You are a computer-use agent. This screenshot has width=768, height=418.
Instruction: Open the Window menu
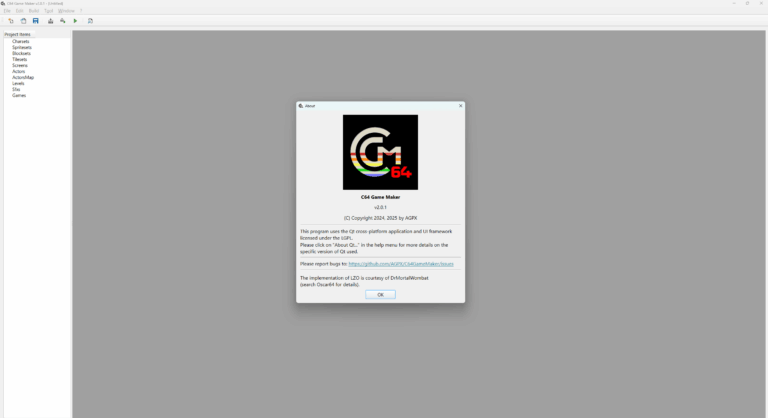pos(66,11)
